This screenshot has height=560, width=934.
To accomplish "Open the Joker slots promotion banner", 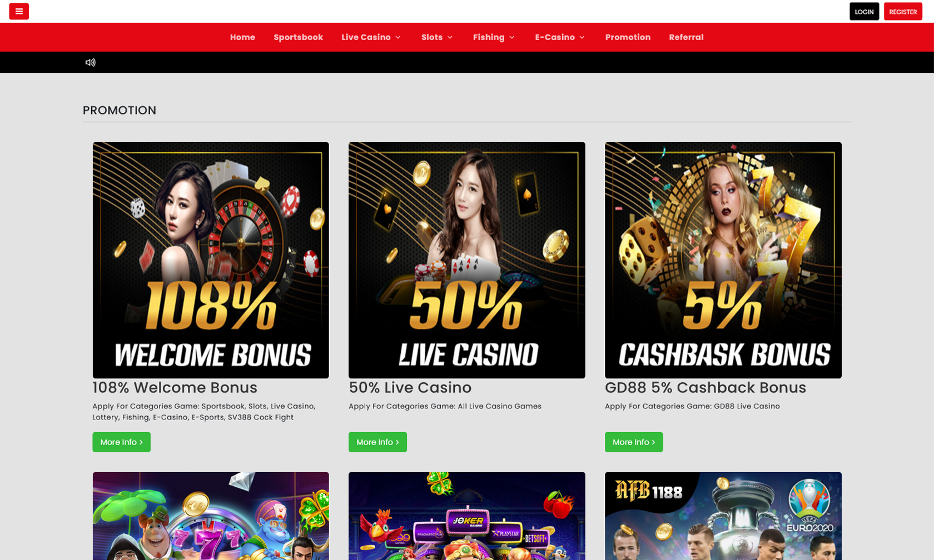I will [x=467, y=516].
